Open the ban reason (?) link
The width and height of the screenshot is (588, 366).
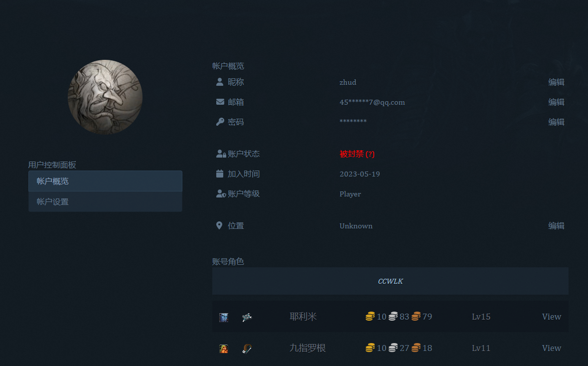370,154
